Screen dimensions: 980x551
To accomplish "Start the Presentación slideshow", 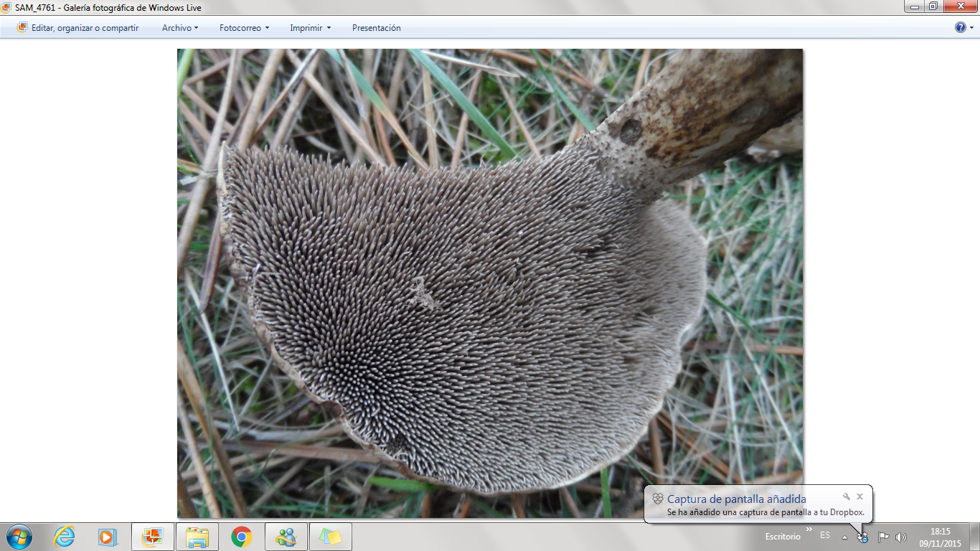I will pos(376,28).
